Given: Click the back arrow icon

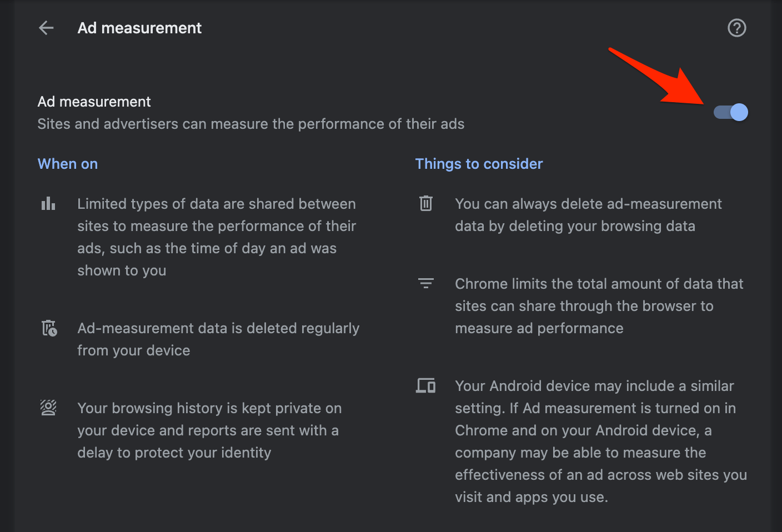Looking at the screenshot, I should pos(46,28).
